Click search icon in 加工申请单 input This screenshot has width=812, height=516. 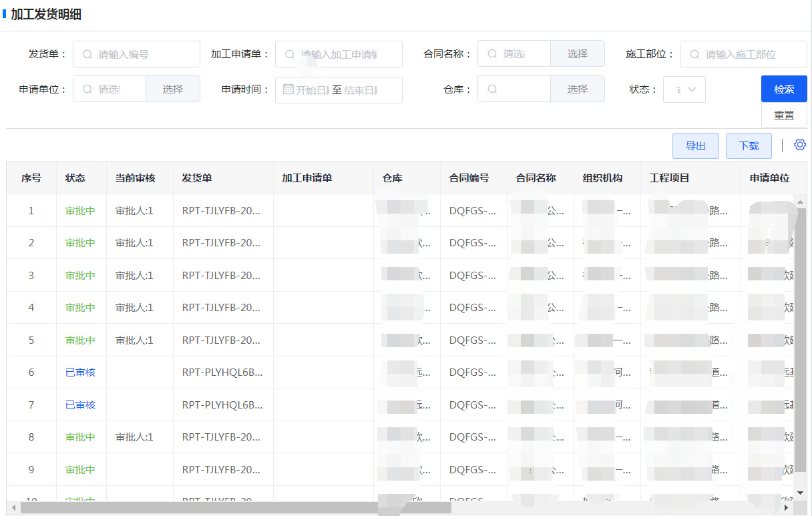click(289, 54)
